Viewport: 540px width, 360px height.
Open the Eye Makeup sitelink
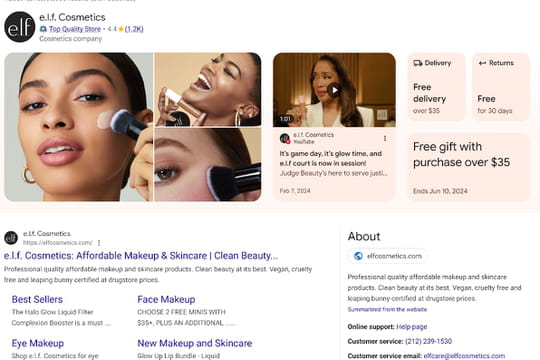[x=38, y=343]
